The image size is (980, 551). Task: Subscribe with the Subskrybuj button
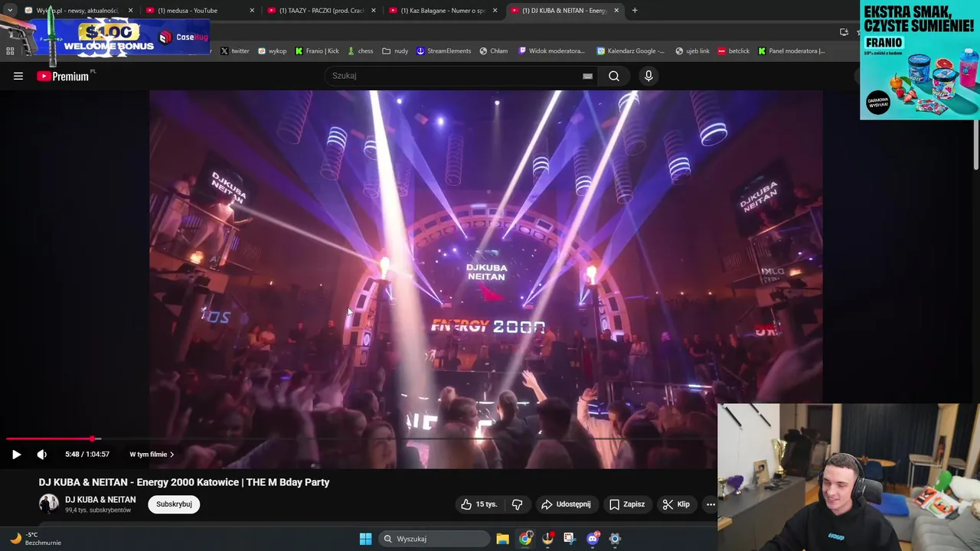click(x=174, y=504)
